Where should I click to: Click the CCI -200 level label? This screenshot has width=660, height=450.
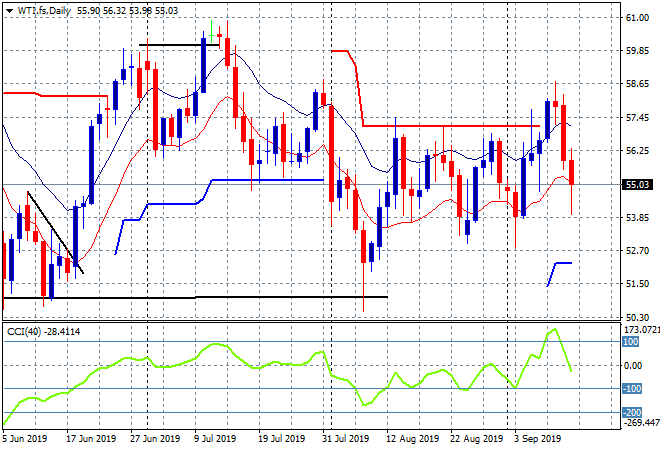(632, 413)
